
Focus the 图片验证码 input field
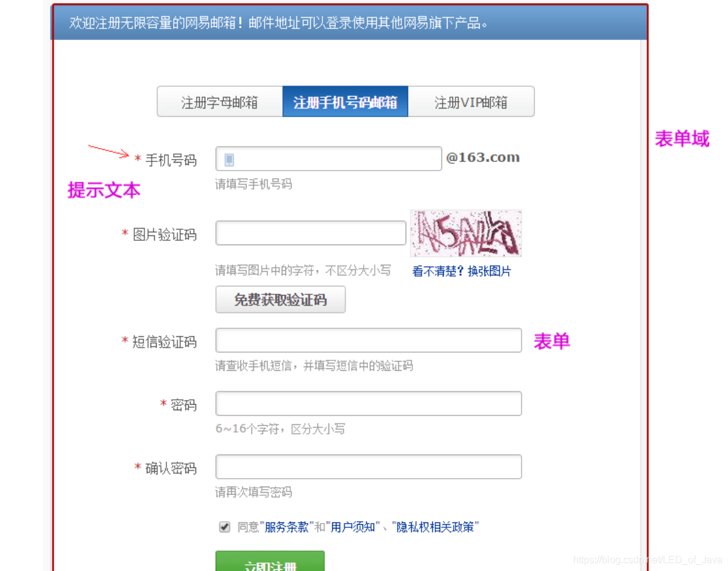[x=311, y=233]
